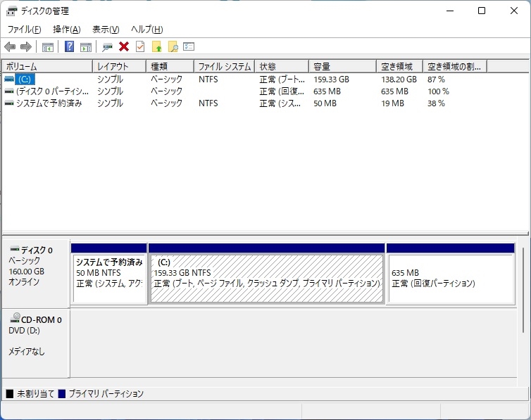Click the 87 % free percentage cell
The image size is (531, 420).
tap(436, 79)
